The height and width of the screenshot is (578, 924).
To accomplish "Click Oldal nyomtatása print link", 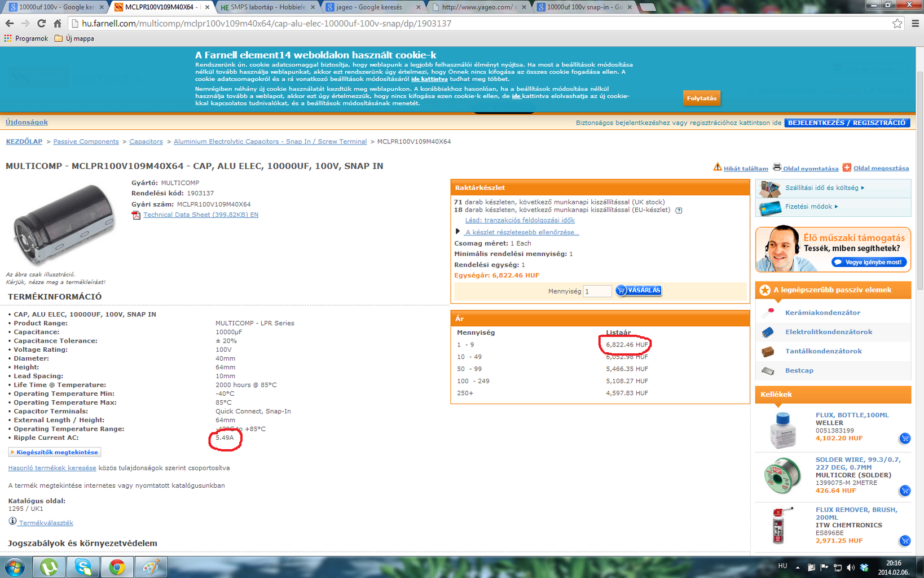I will [x=811, y=168].
